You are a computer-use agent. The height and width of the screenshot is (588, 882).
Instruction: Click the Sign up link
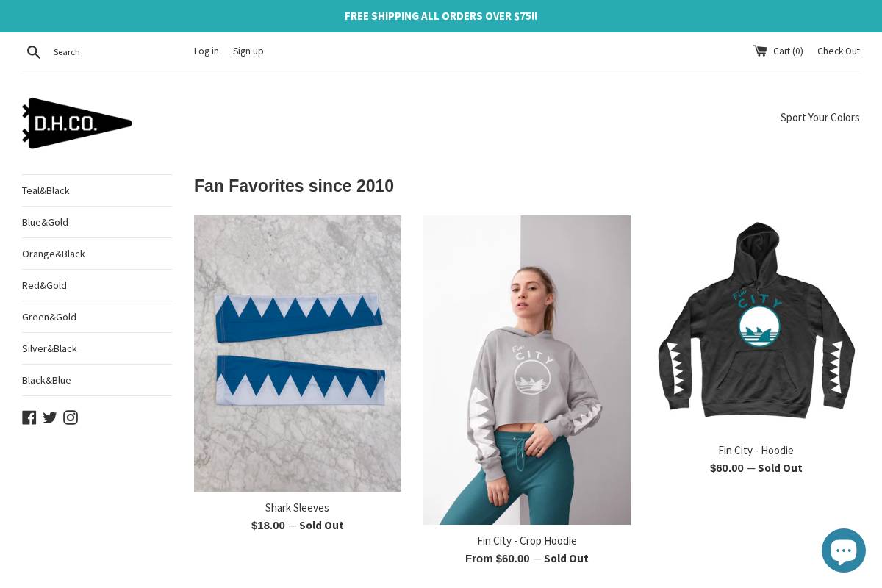pyautogui.click(x=248, y=51)
